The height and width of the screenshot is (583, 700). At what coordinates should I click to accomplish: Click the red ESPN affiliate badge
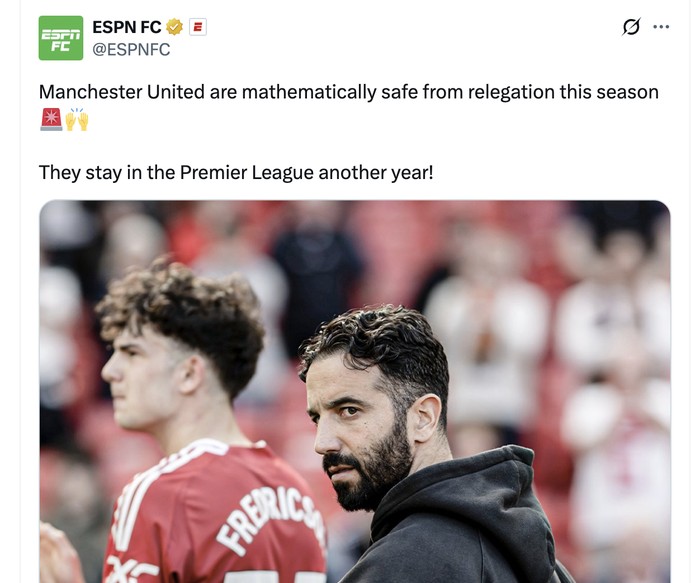[198, 27]
